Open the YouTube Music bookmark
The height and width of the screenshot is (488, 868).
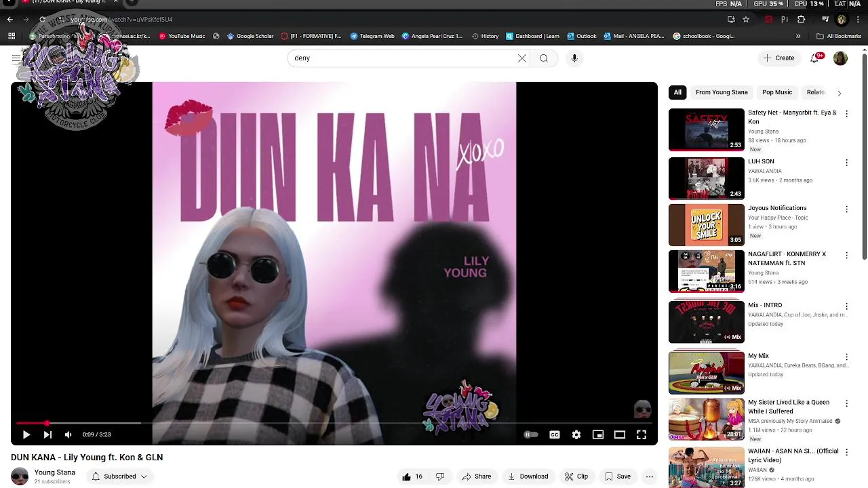[x=182, y=36]
